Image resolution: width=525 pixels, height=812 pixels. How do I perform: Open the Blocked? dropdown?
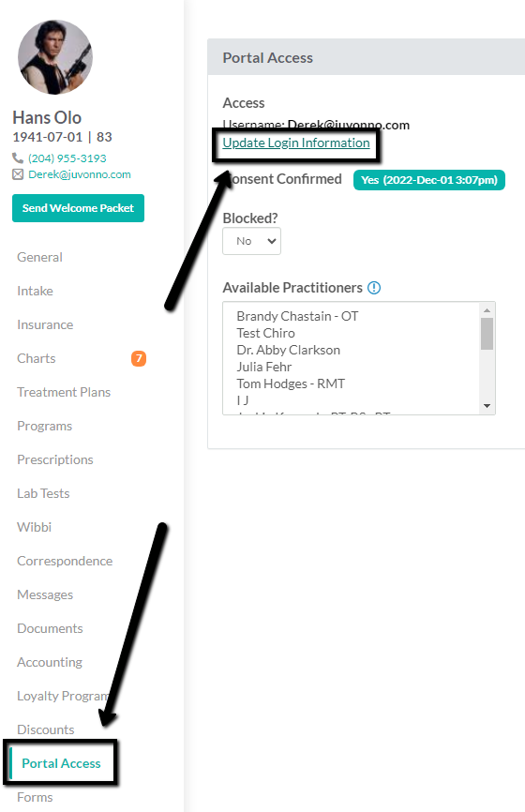[251, 241]
